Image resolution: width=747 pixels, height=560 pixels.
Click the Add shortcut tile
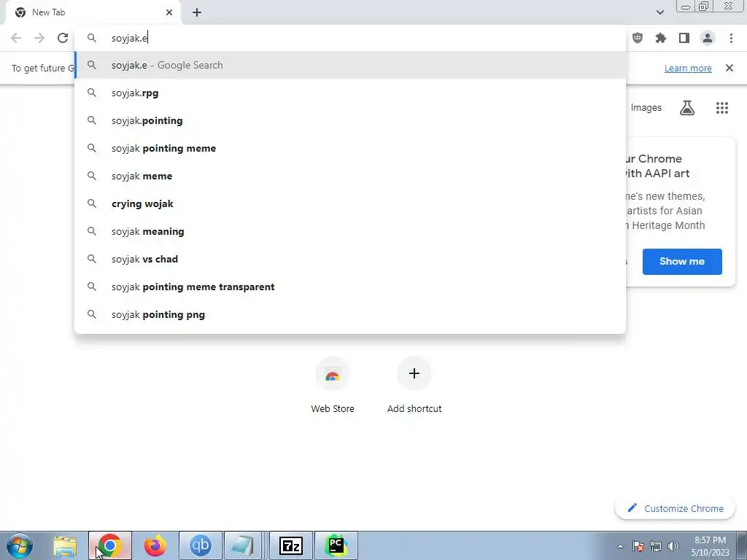pyautogui.click(x=414, y=385)
